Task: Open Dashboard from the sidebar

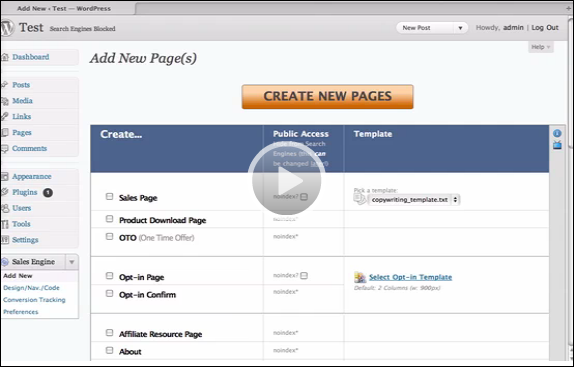Action: [x=31, y=57]
